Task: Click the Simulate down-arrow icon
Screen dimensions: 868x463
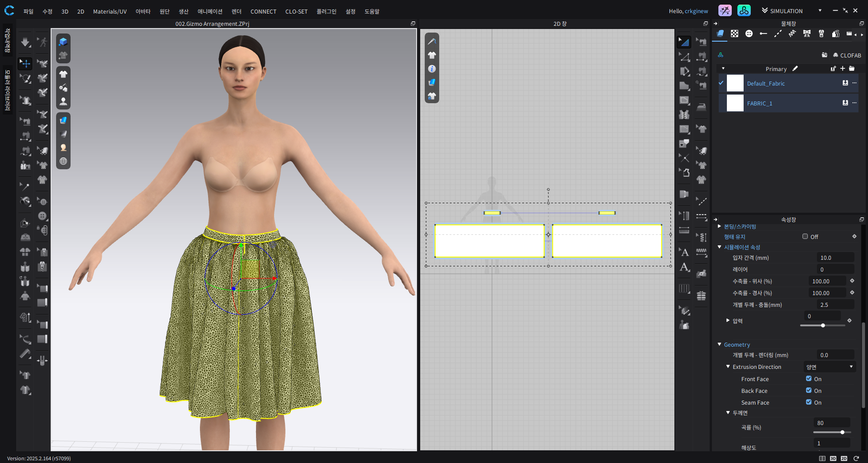Action: tap(25, 43)
